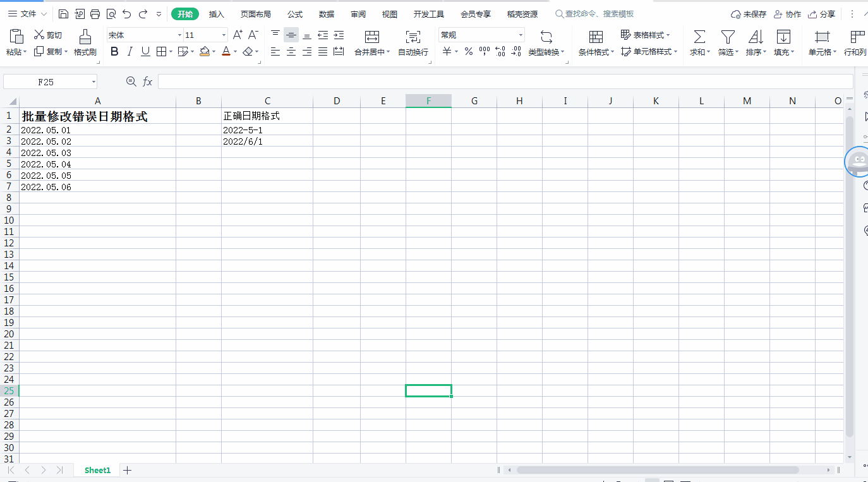Switch to the 视图 View tab

(x=390, y=14)
